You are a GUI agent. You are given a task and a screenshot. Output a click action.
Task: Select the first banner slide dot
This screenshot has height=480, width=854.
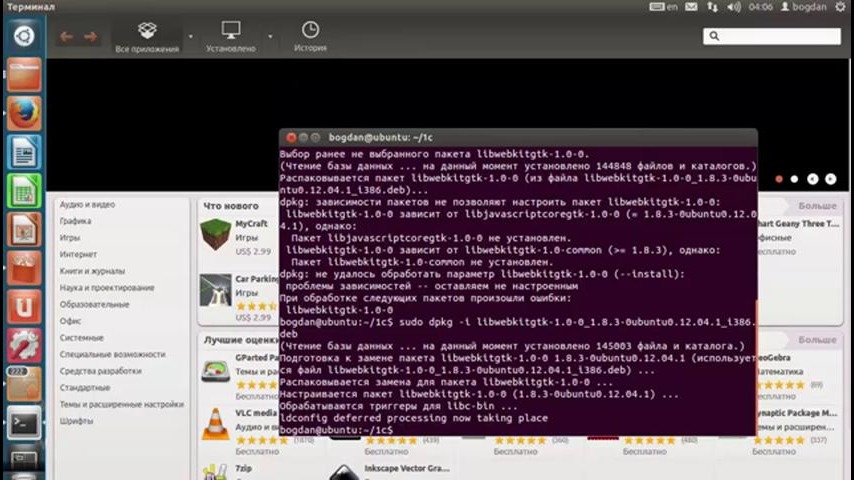click(x=779, y=179)
